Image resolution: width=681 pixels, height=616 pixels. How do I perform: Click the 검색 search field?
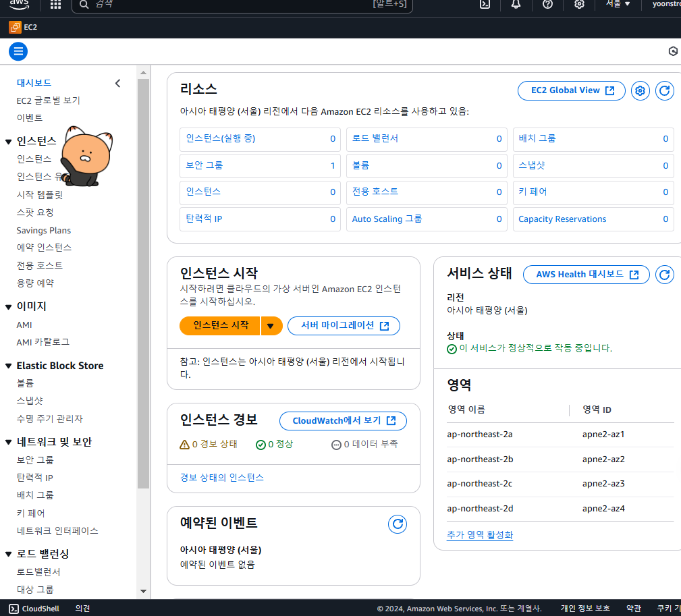tap(242, 4)
